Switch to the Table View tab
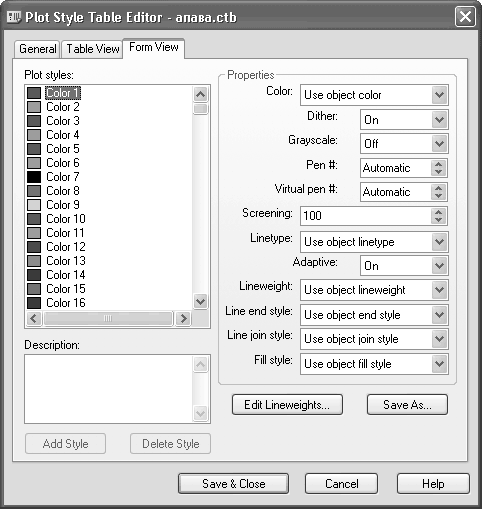The image size is (482, 509). coord(92,49)
